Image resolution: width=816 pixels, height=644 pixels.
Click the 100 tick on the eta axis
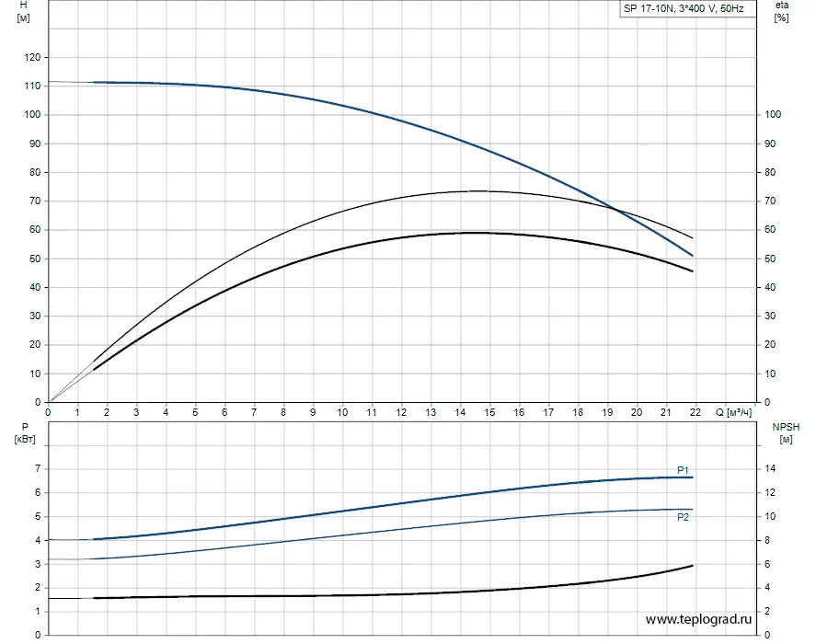pyautogui.click(x=774, y=115)
